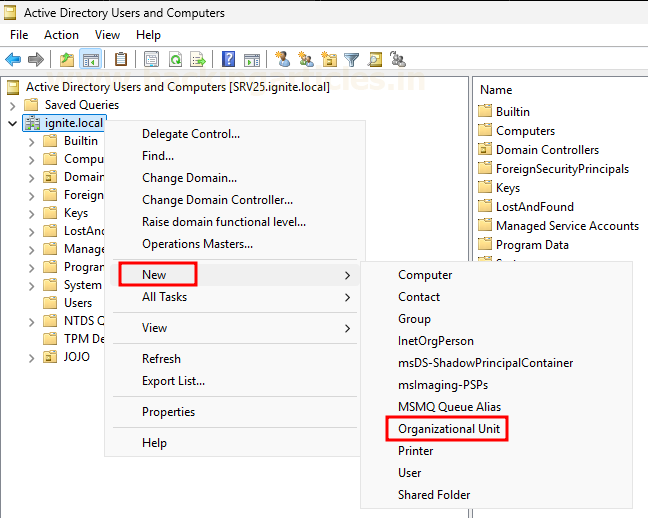Viewport: 648px width, 518px height.
Task: Open the View submenu arrow in context menu
Action: [348, 328]
